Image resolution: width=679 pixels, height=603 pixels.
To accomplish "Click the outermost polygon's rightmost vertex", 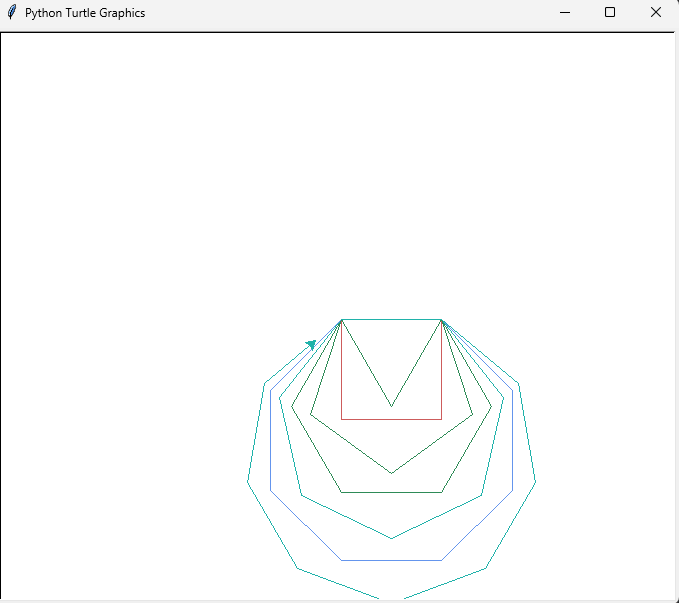I will click(536, 481).
